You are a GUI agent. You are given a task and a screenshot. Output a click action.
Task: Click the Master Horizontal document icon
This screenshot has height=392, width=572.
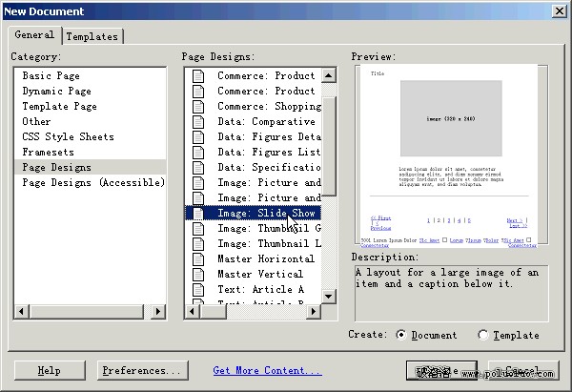[198, 258]
